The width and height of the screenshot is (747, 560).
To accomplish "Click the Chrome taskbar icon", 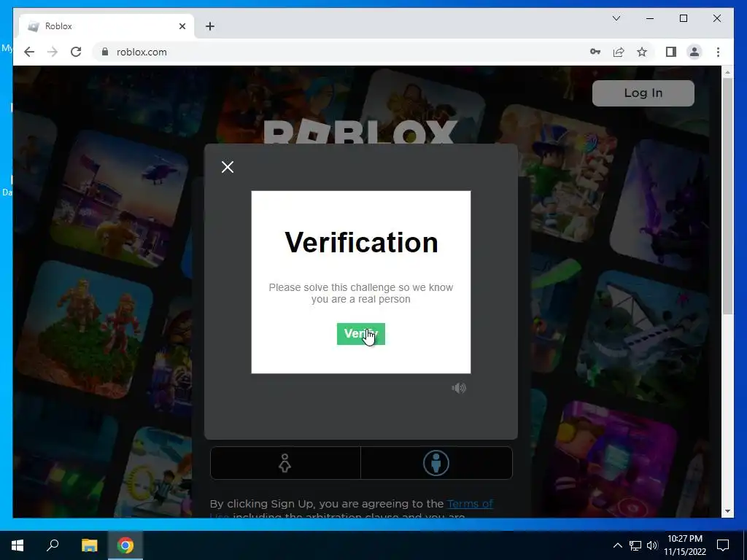I will click(x=125, y=545).
